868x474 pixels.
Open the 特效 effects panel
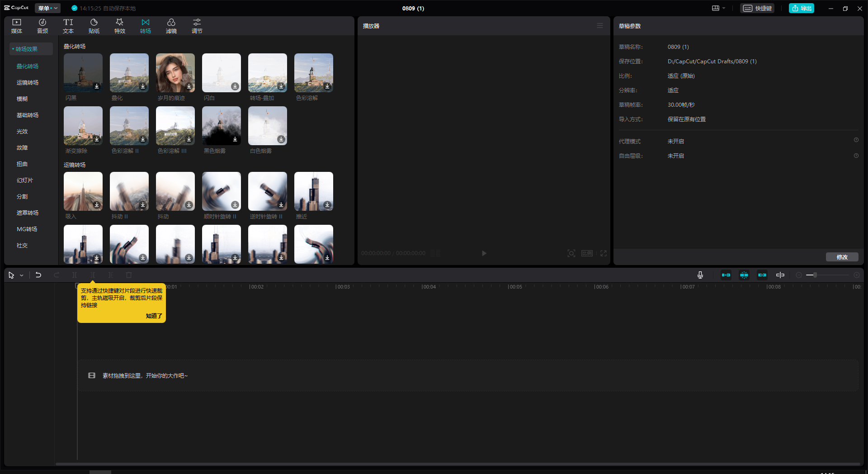[x=120, y=26]
